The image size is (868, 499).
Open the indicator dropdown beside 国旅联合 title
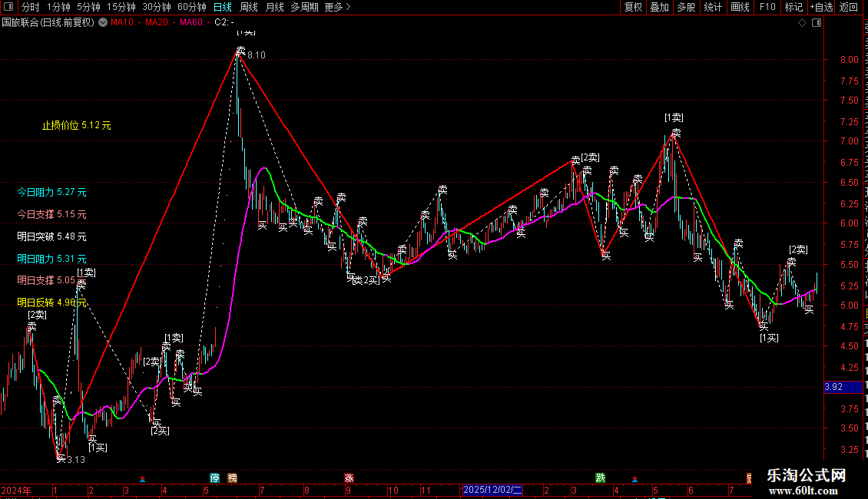103,23
